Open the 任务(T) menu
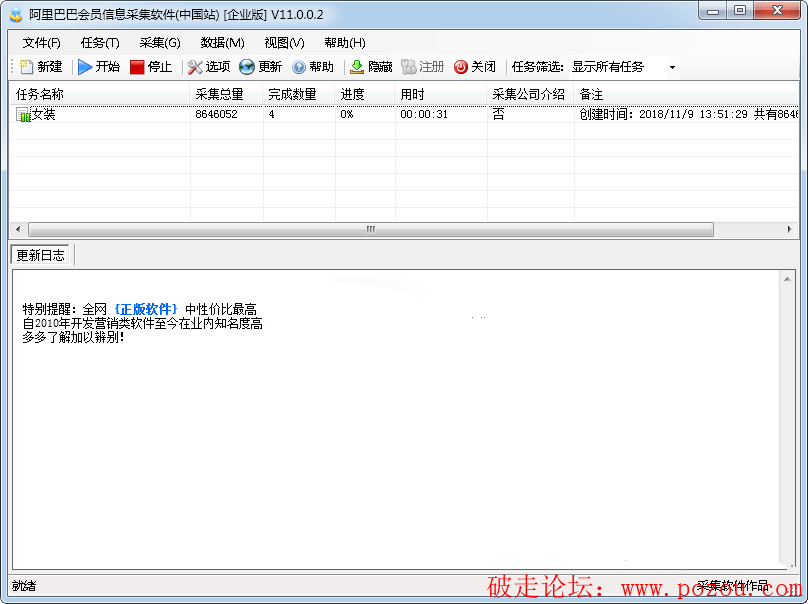Image resolution: width=808 pixels, height=604 pixels. pyautogui.click(x=100, y=43)
